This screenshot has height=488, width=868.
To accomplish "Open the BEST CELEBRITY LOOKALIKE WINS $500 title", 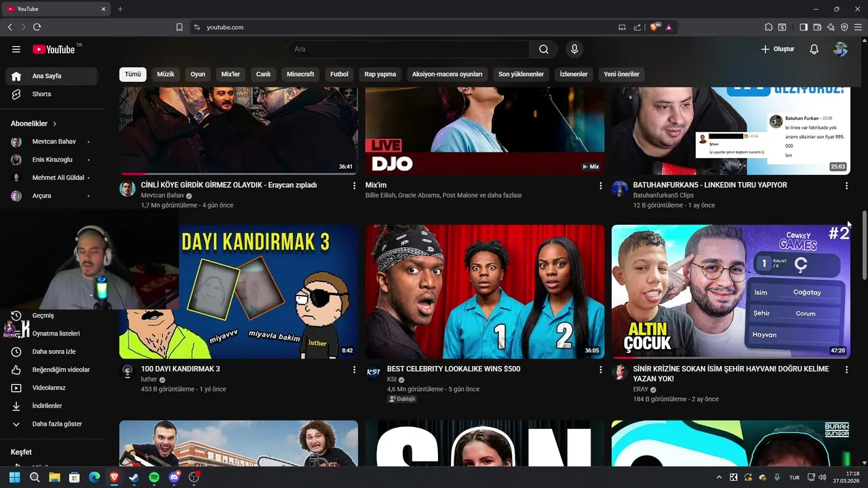I will tap(454, 369).
